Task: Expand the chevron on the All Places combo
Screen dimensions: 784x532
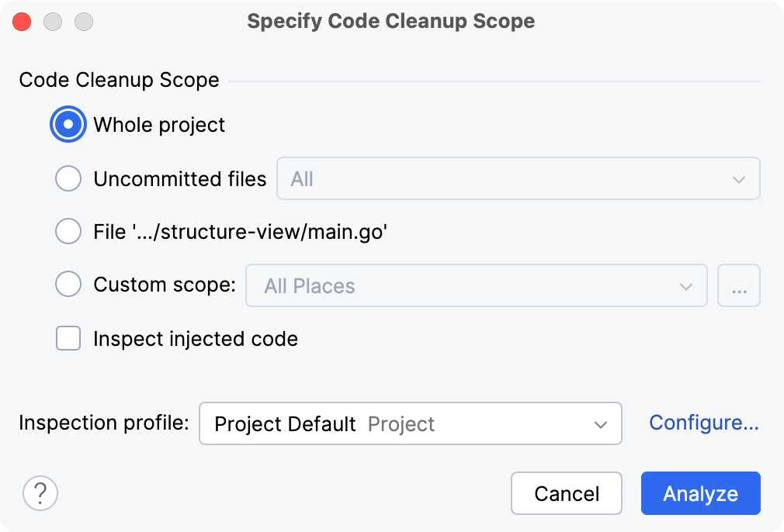Action: [x=685, y=285]
